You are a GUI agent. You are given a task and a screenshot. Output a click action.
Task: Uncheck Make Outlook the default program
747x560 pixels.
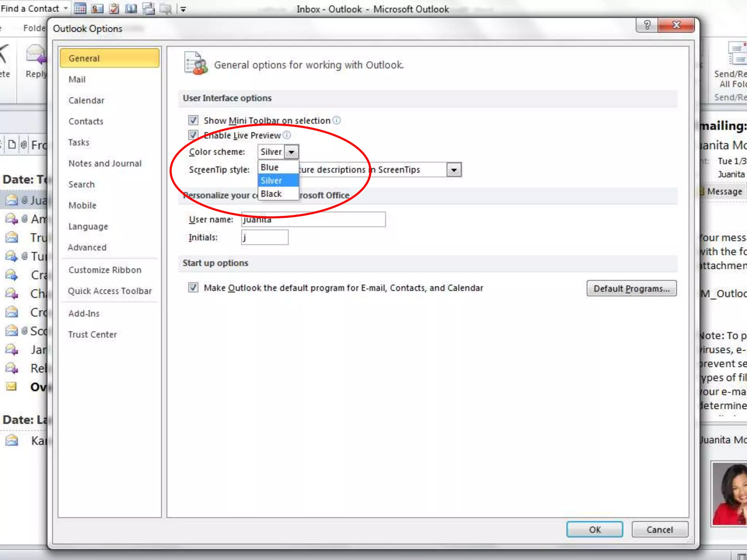193,288
